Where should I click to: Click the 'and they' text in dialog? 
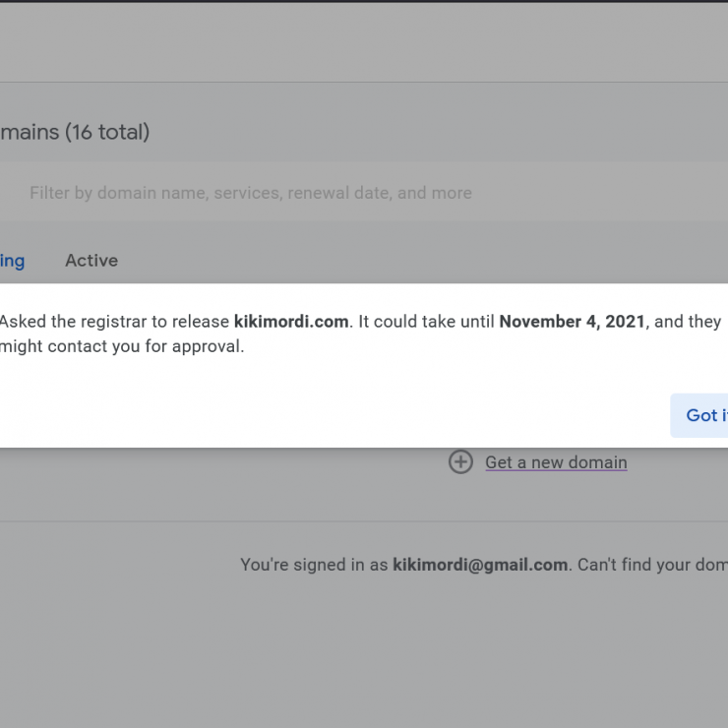point(688,322)
